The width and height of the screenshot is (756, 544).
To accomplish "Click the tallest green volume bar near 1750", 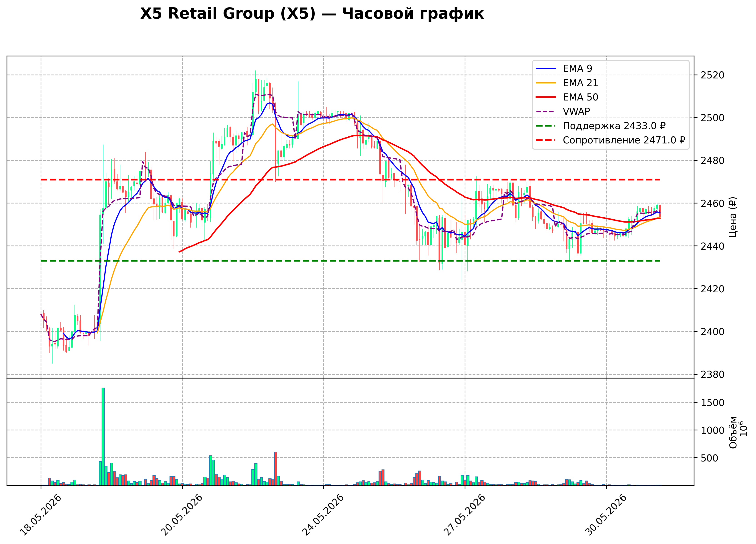I will click(x=103, y=436).
